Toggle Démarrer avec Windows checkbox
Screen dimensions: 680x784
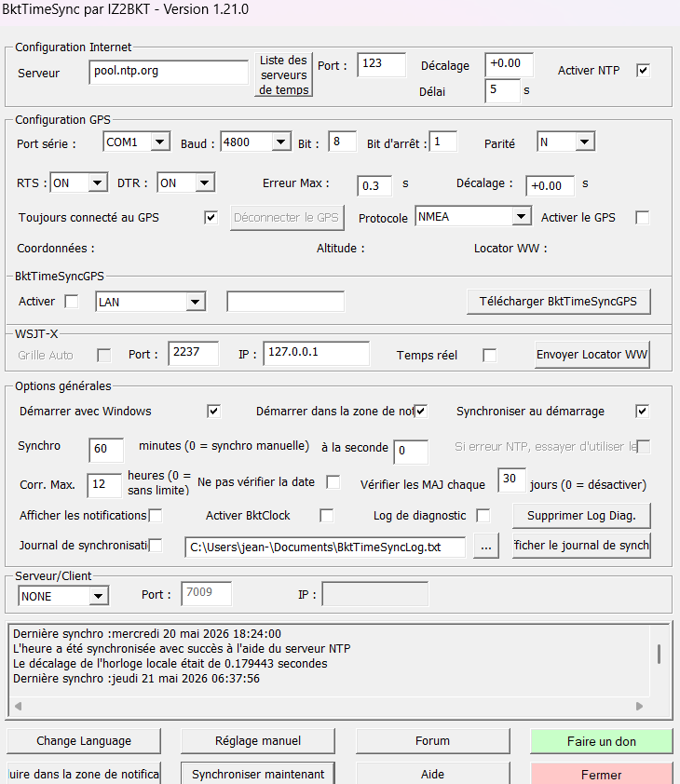[x=213, y=412]
